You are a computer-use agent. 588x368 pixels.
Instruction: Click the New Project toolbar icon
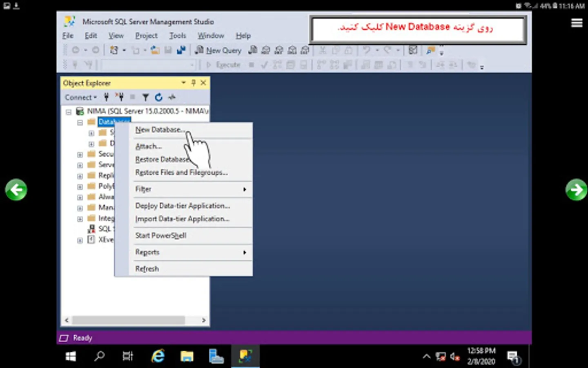pos(114,50)
